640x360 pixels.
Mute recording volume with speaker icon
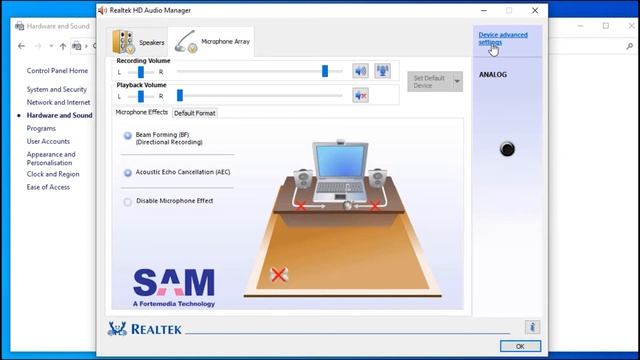coord(360,71)
